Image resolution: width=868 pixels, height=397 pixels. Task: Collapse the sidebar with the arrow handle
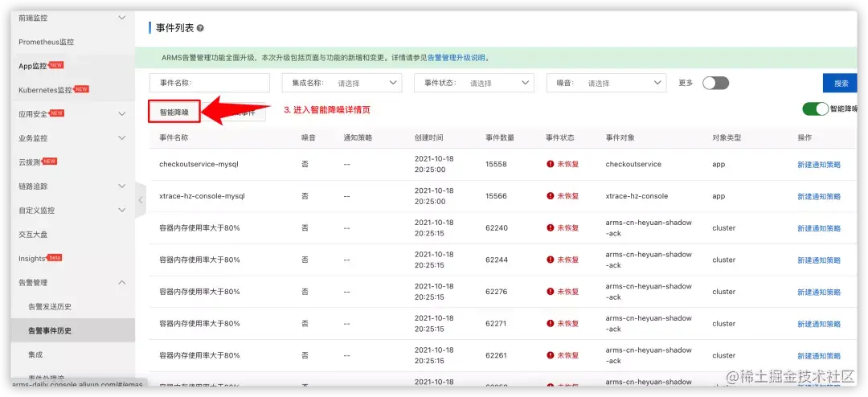pos(141,200)
